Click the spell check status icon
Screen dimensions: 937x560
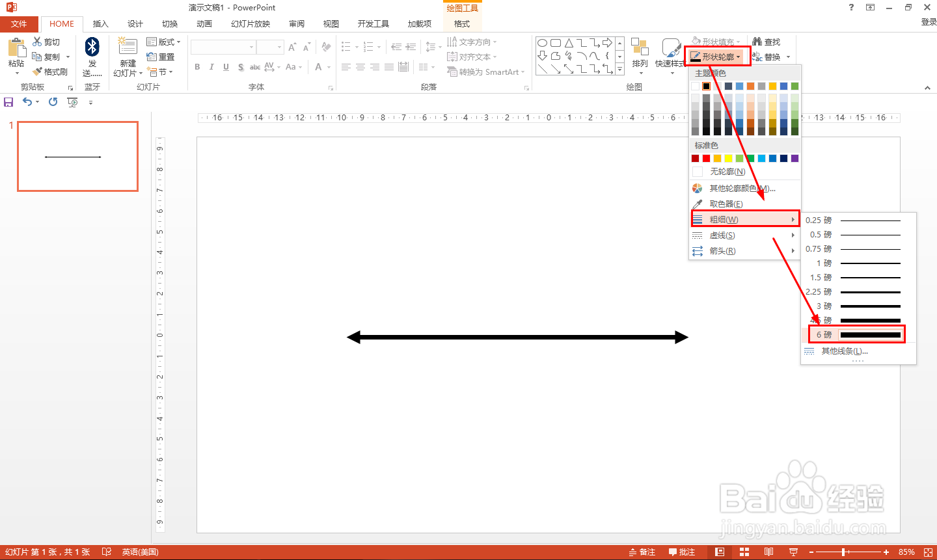pos(107,552)
